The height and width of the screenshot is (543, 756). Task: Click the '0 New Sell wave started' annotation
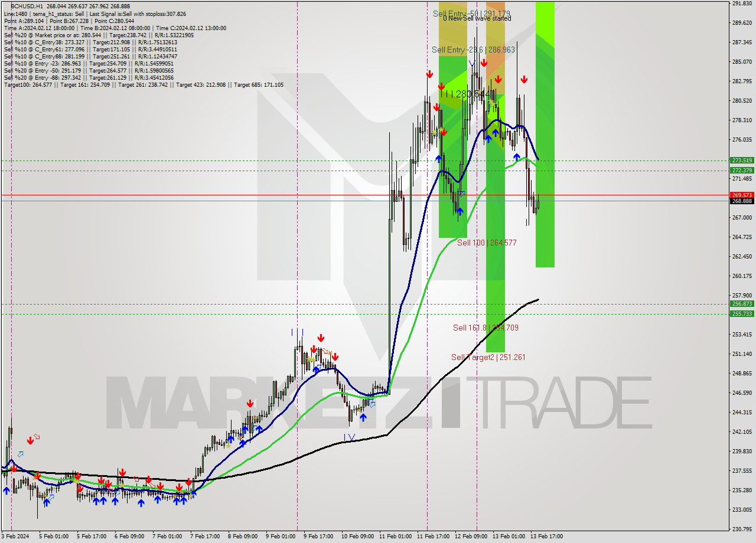coord(477,18)
